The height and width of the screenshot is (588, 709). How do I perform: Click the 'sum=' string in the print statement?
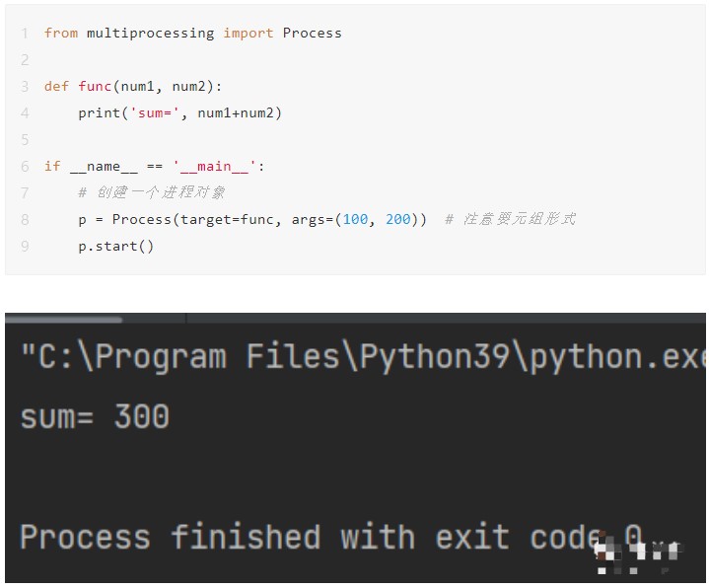[155, 113]
